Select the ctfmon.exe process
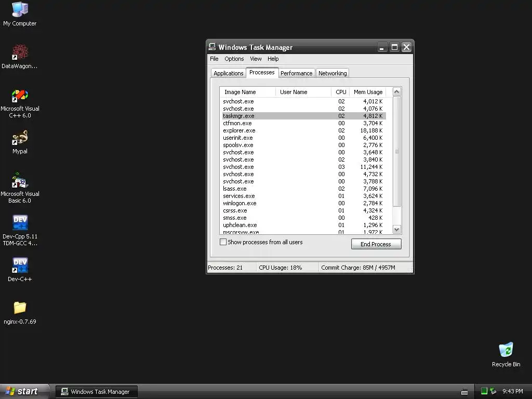Viewport: 532px width, 399px height. click(x=304, y=123)
